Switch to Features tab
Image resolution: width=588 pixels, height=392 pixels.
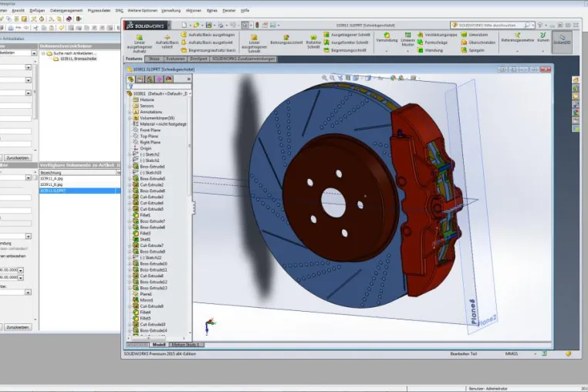[133, 59]
